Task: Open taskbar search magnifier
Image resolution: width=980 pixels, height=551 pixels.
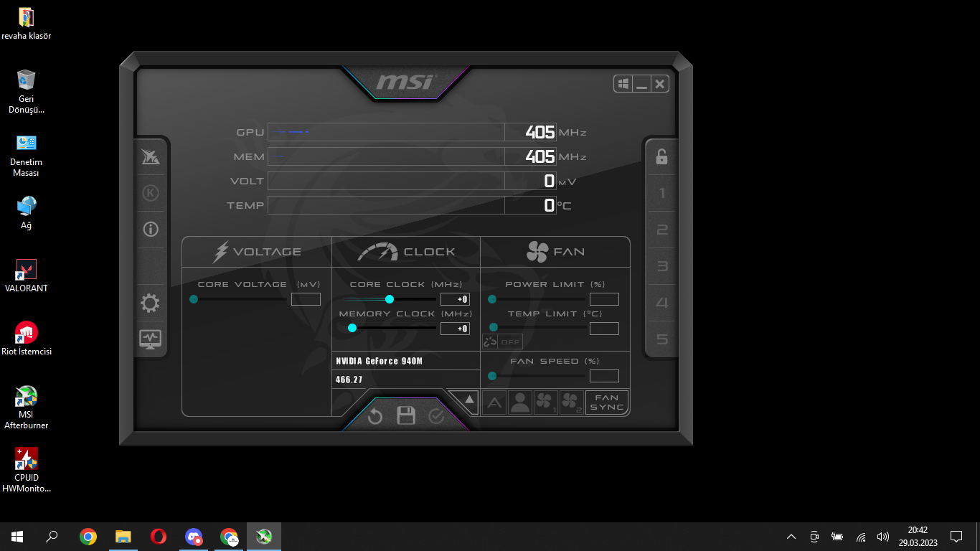Action: [52, 537]
